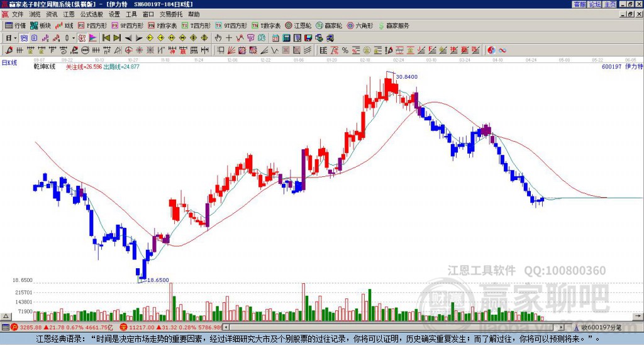Open the 客服 link
The height and width of the screenshot is (345, 644).
tap(579, 4)
